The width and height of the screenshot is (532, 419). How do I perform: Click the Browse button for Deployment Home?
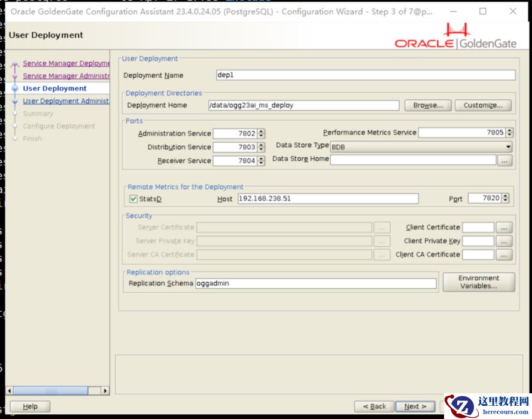427,105
